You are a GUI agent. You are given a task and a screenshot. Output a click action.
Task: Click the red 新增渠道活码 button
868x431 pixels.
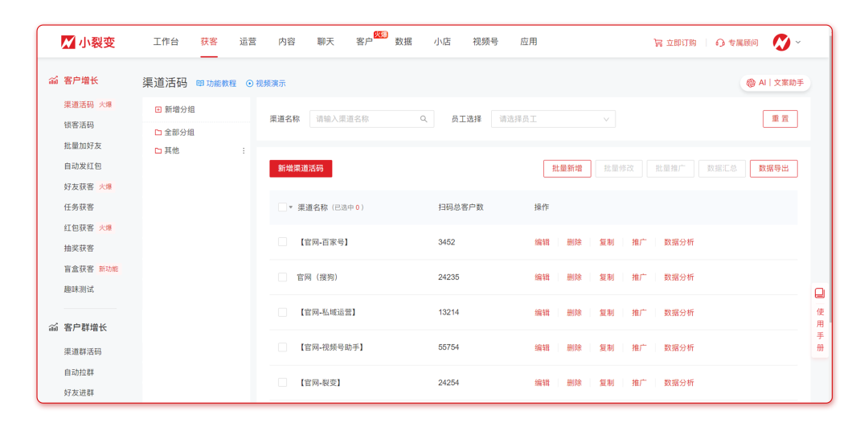pyautogui.click(x=301, y=168)
